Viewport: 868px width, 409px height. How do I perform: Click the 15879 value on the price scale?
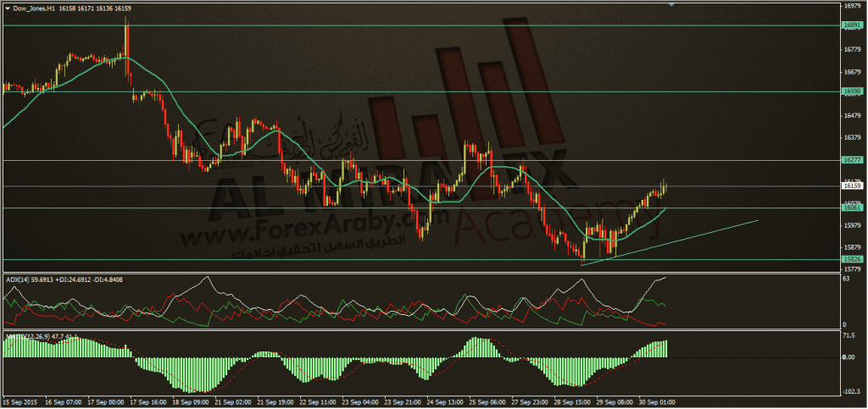pyautogui.click(x=853, y=247)
